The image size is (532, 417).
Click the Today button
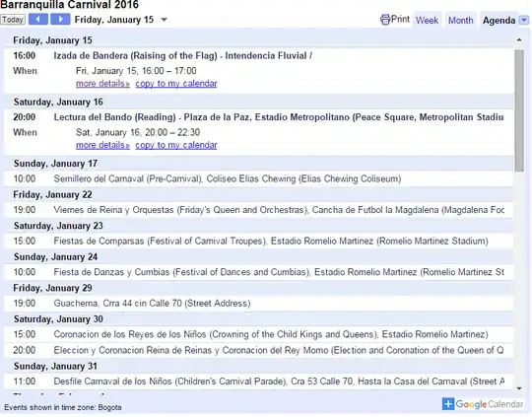click(13, 20)
